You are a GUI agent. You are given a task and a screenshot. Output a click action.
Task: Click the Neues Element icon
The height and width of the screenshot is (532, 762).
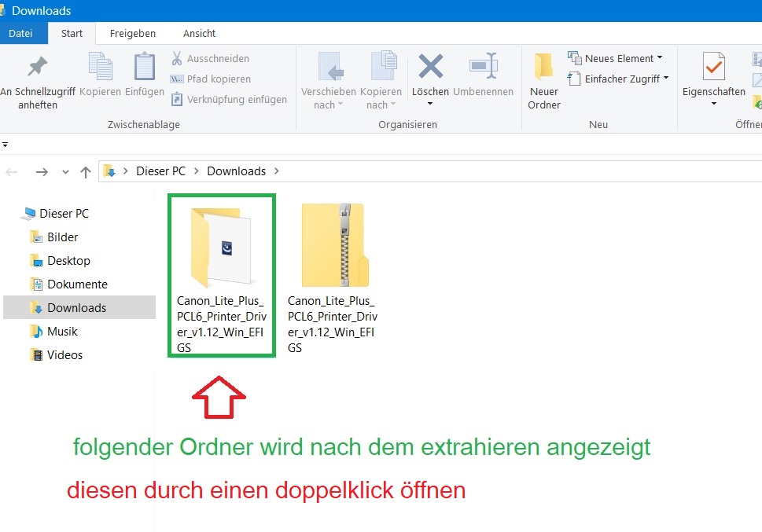[575, 58]
